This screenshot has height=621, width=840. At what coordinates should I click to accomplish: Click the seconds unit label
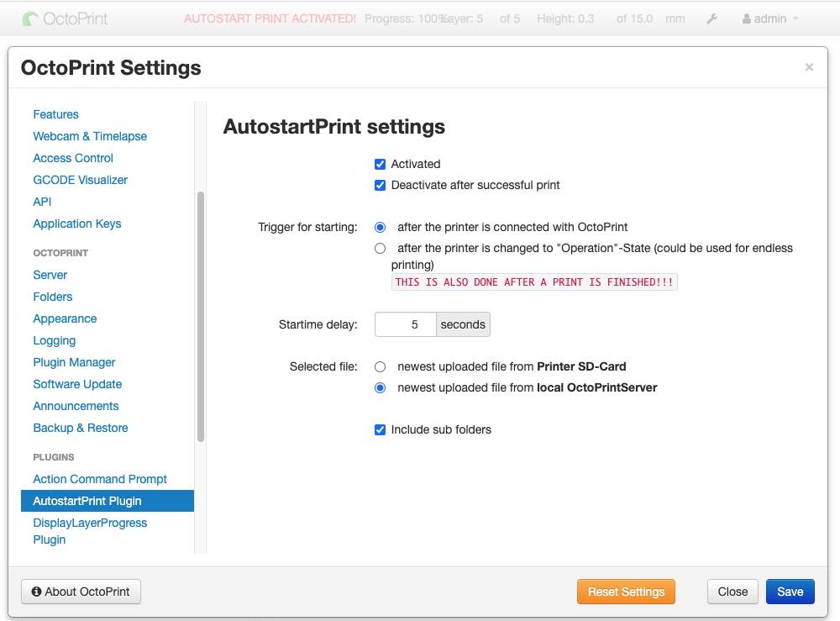pos(463,324)
